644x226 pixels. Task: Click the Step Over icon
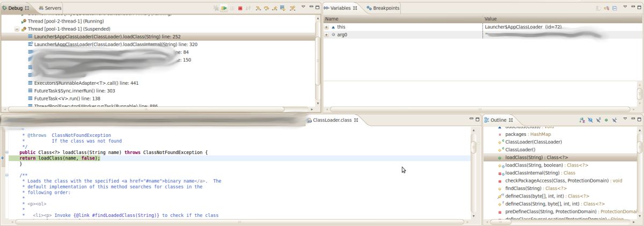point(267,8)
